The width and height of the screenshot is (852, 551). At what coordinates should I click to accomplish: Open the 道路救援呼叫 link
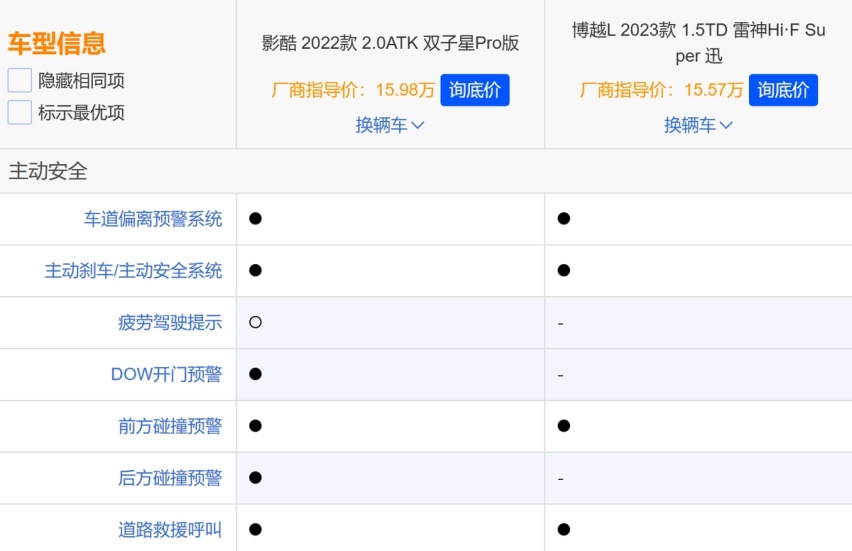pyautogui.click(x=170, y=529)
